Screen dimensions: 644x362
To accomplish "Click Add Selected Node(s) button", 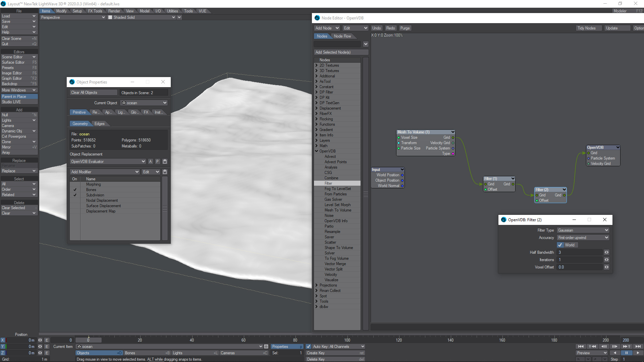I will pyautogui.click(x=341, y=52).
